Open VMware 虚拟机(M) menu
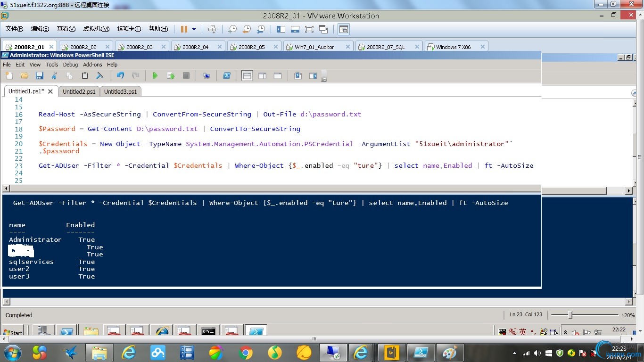644x362 pixels. pyautogui.click(x=96, y=29)
